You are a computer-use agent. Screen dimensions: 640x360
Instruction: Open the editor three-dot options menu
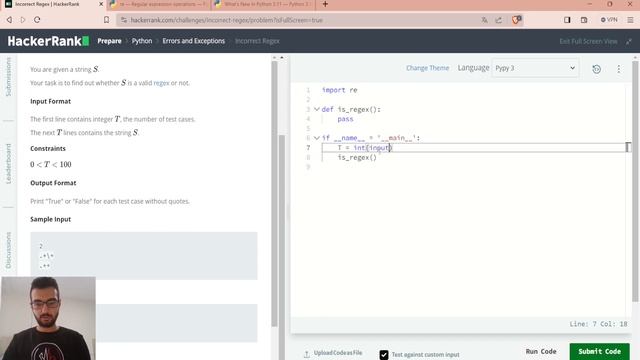point(619,69)
